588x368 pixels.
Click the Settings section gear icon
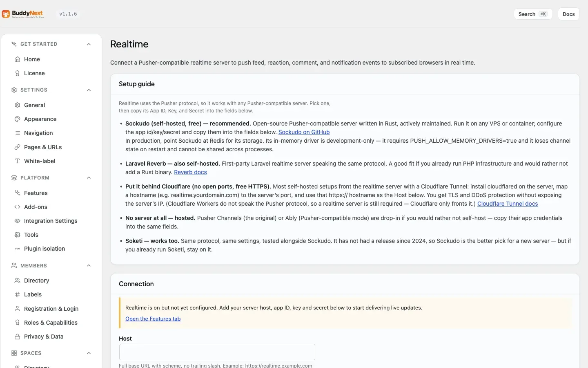(14, 90)
